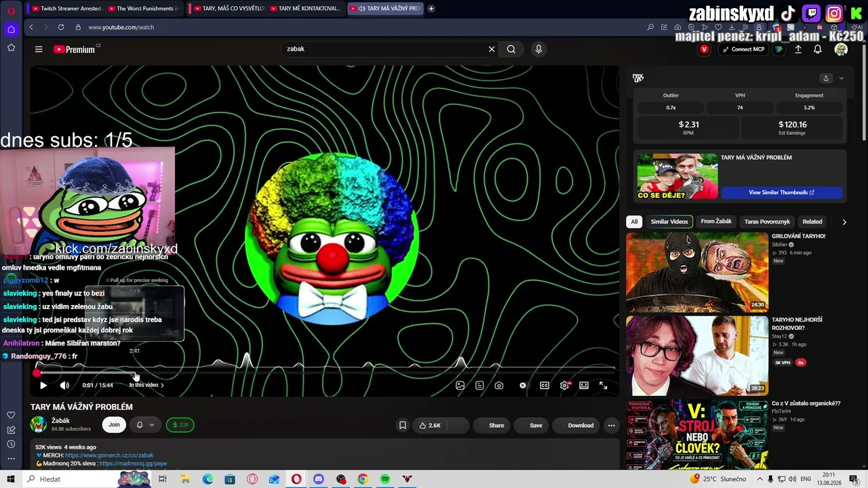Viewport: 868px width, 488px height.
Task: Open a new browser tab with plus
Action: 431,9
